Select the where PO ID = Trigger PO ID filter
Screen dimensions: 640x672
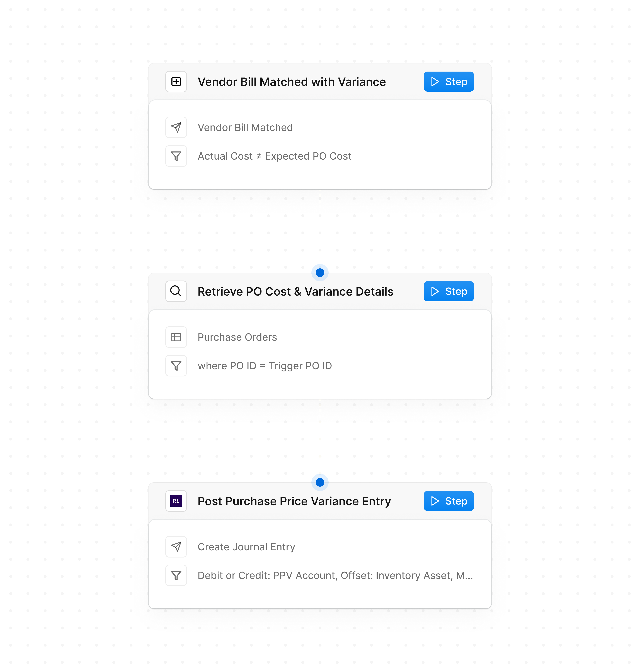(265, 365)
